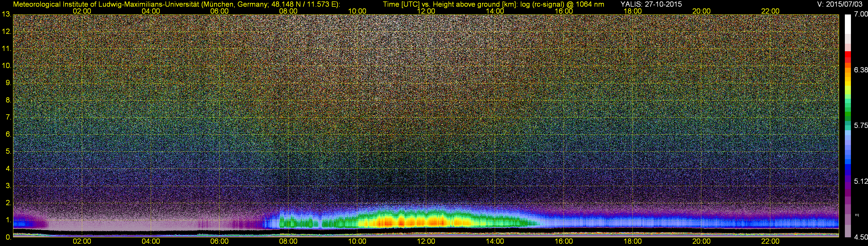The width and height of the screenshot is (868, 246).
Task: Select the 02:00 label on top axis
Action: [82, 11]
